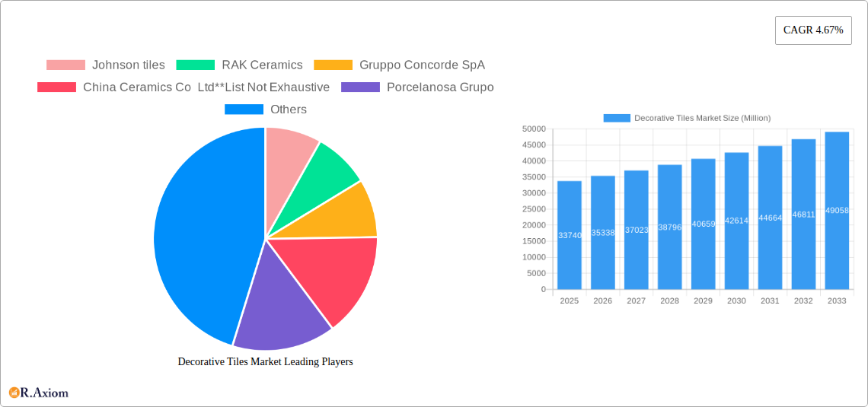Click the RAK Ceramics legend label
Viewport: 868px width, 407px height.
coord(263,65)
